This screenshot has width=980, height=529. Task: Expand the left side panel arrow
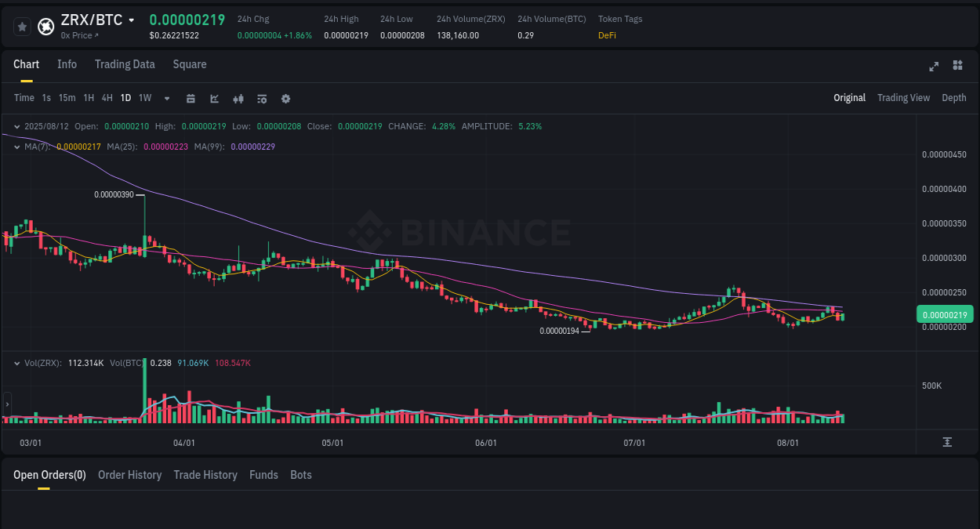coord(7,404)
